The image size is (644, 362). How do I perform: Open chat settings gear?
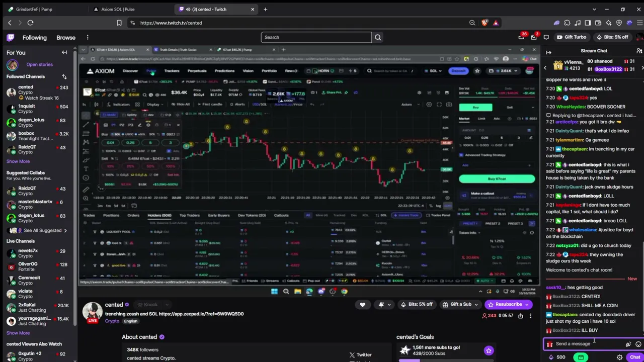pos(619,357)
